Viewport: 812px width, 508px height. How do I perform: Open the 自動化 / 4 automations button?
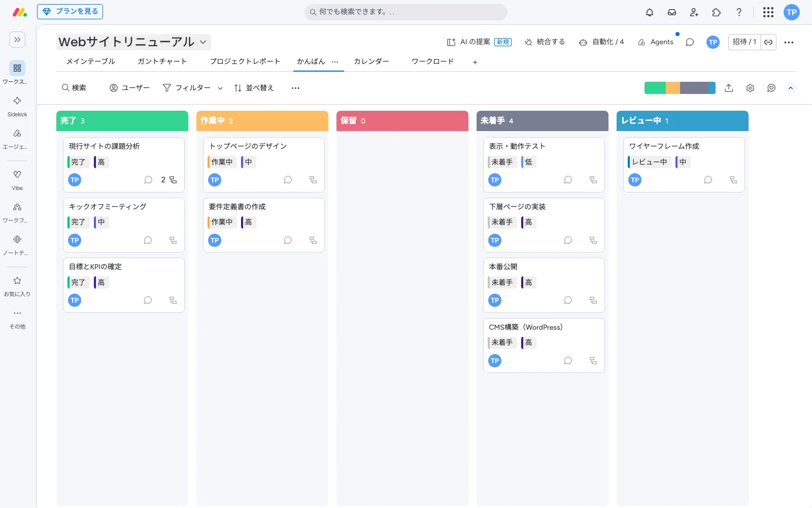(601, 42)
